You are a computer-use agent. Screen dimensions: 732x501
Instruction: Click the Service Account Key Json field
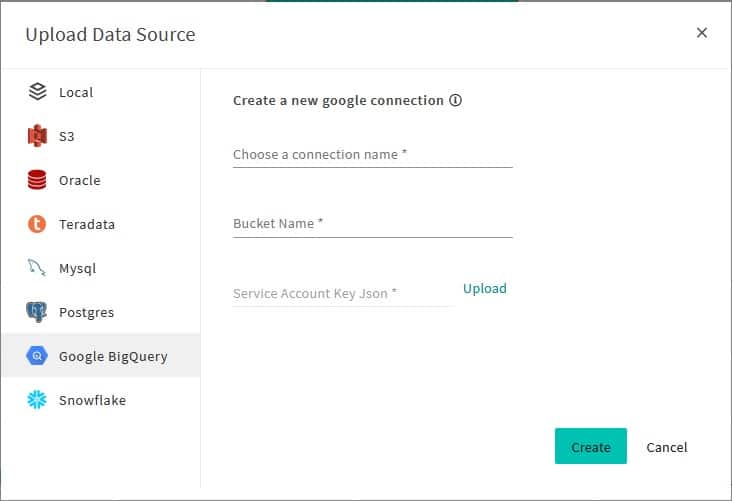tap(342, 293)
